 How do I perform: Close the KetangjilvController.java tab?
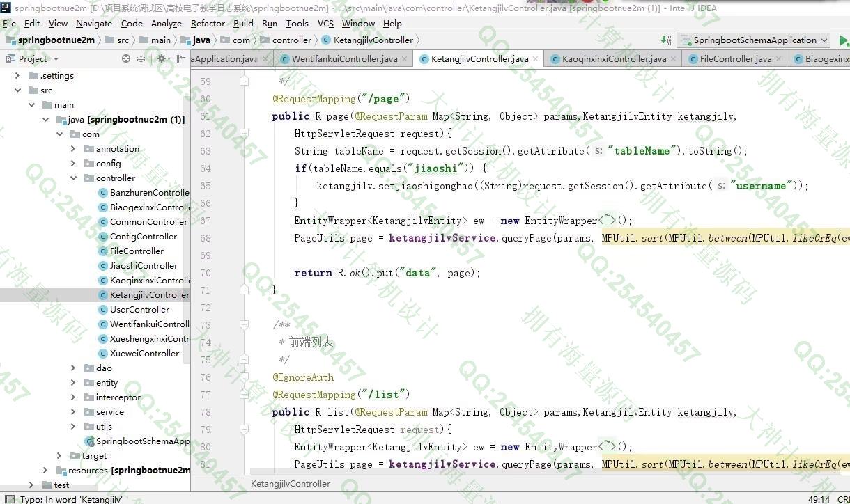coord(536,59)
